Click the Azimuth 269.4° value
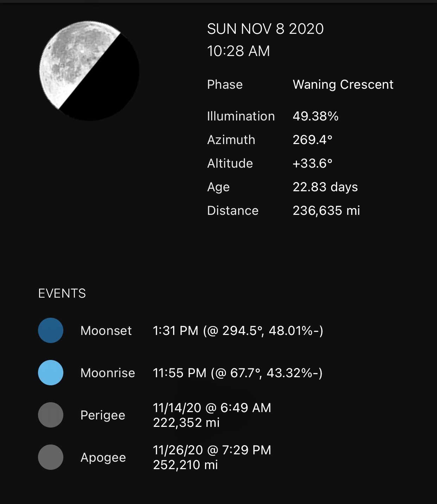Viewport: 437px width, 504px height. tap(312, 140)
